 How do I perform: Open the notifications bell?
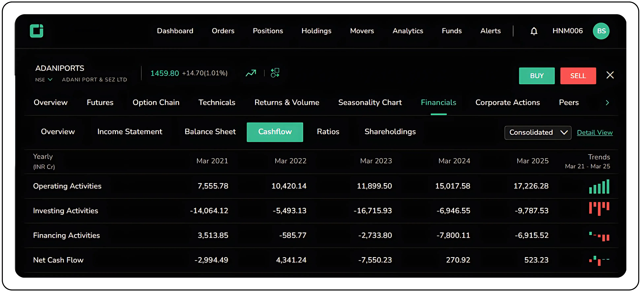pos(534,31)
